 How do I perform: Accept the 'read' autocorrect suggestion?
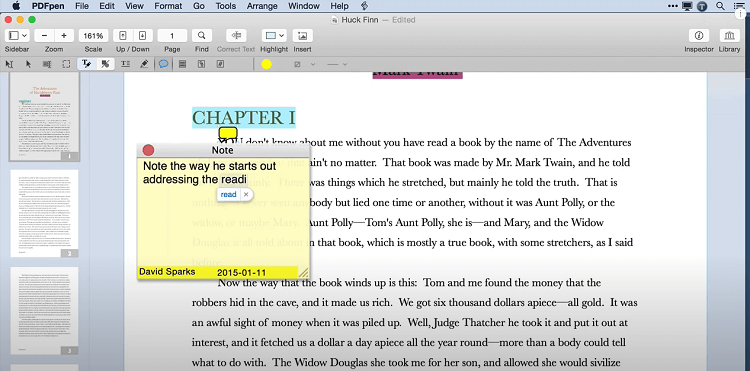pos(228,195)
